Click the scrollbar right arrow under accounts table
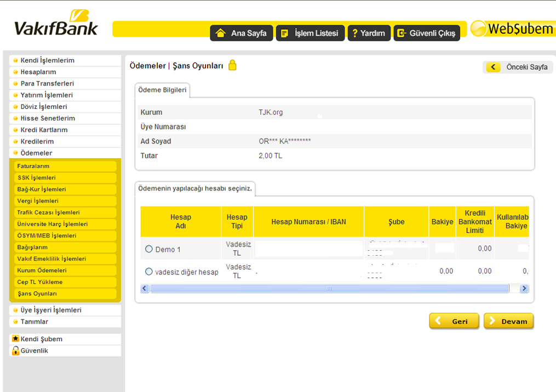 tap(524, 289)
